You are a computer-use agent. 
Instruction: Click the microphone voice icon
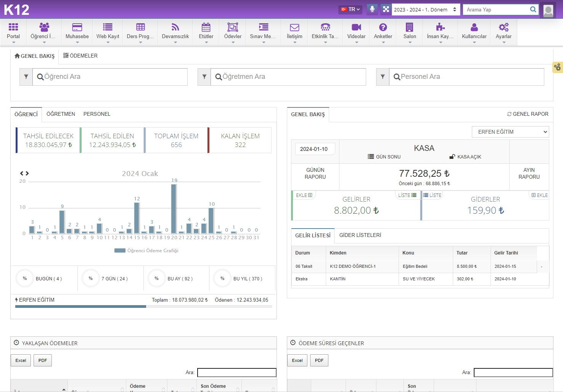(372, 9)
